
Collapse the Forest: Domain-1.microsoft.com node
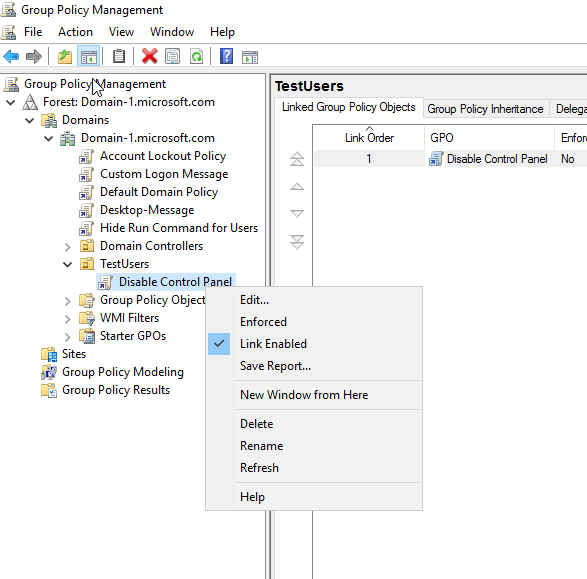click(x=11, y=102)
